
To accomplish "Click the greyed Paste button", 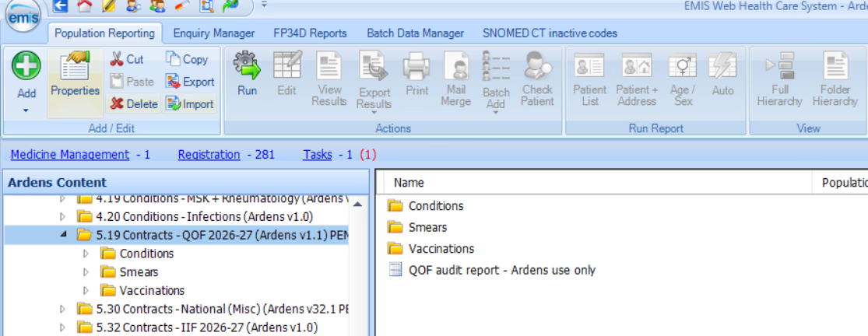I will click(x=132, y=82).
